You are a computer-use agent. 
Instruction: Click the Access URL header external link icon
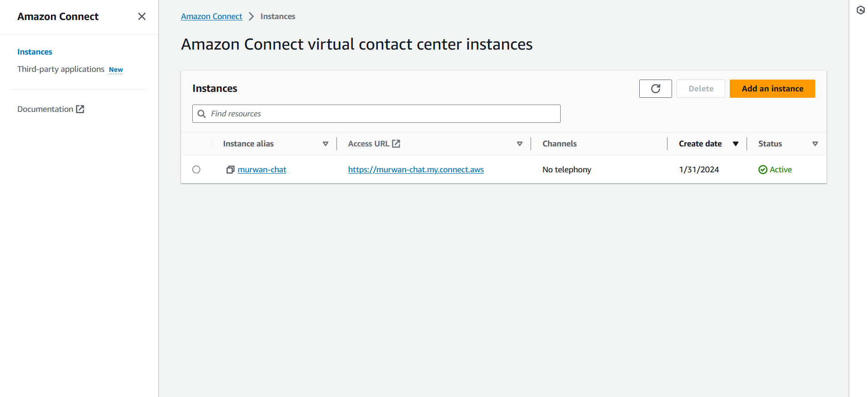tap(396, 144)
